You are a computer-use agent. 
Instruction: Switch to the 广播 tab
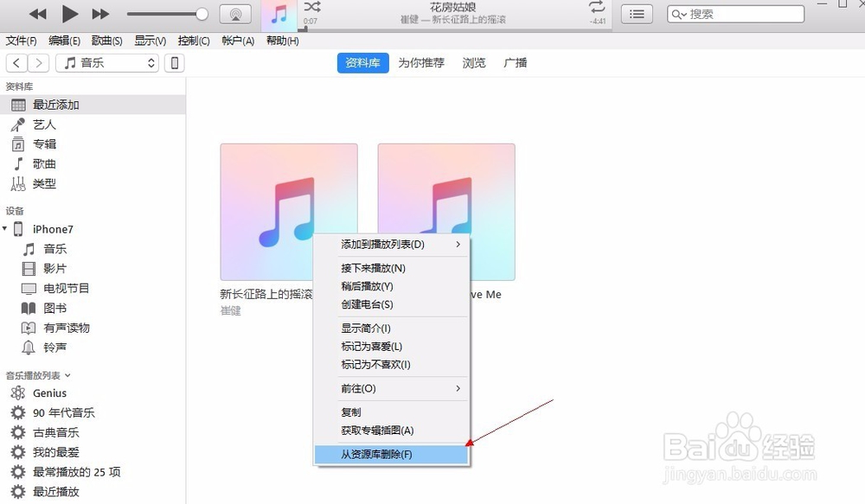516,63
